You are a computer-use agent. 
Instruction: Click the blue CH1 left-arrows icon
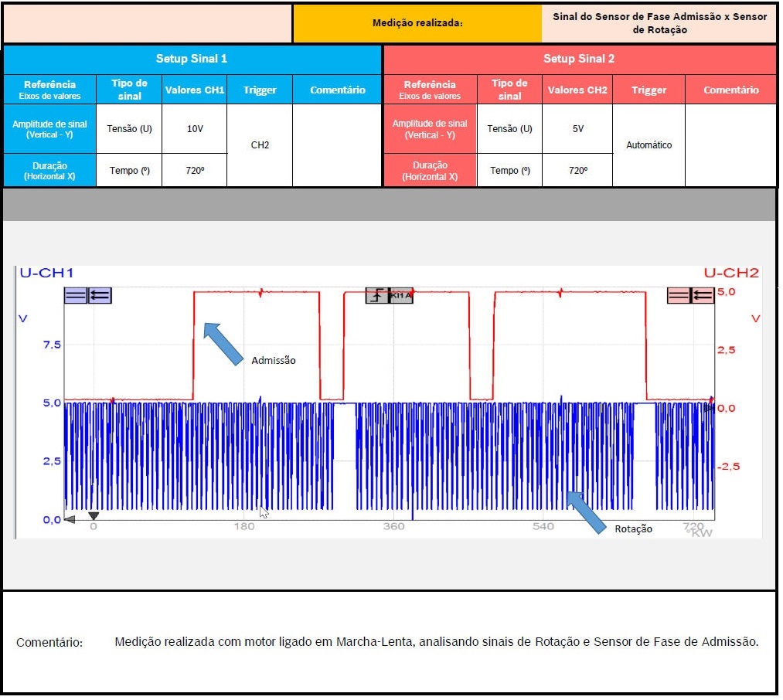pos(100,294)
